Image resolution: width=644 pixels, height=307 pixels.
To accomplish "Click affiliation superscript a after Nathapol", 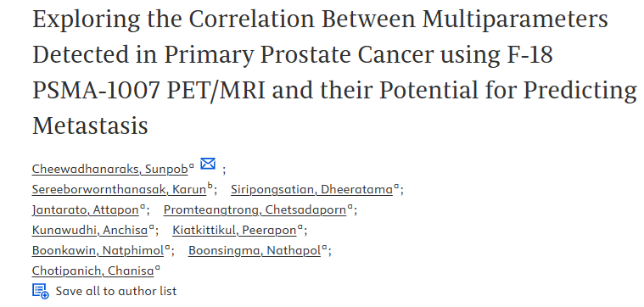I will (x=324, y=247).
